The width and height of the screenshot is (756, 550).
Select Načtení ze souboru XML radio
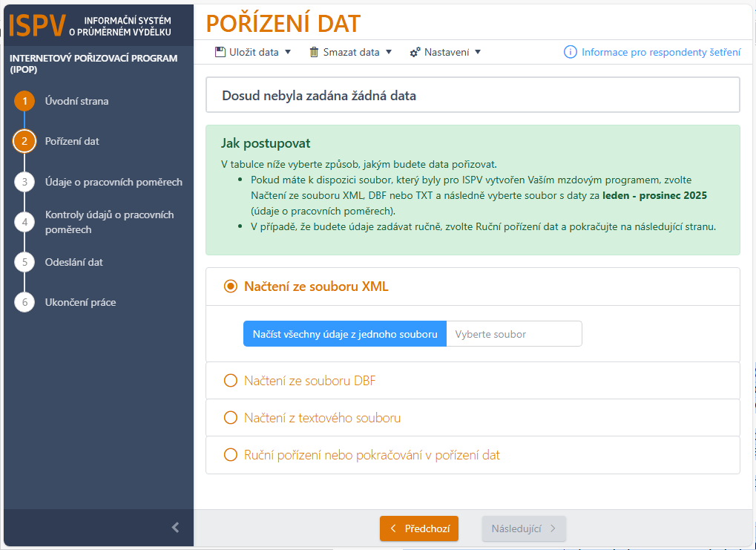[x=230, y=287]
